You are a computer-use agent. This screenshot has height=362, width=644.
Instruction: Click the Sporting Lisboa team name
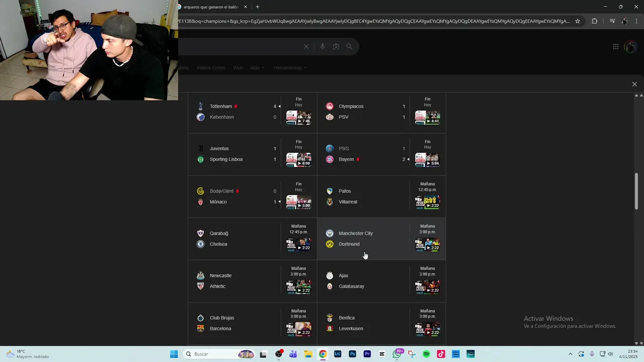226,159
